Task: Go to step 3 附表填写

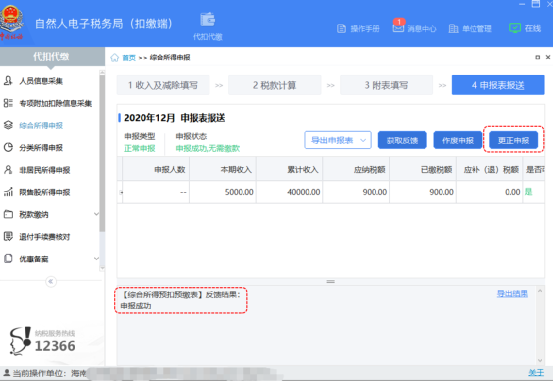Action: [387, 85]
